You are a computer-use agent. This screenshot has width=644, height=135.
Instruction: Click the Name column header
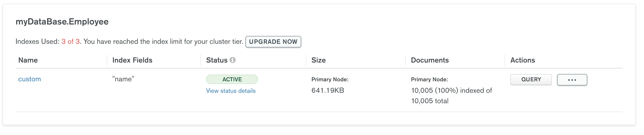click(28, 60)
